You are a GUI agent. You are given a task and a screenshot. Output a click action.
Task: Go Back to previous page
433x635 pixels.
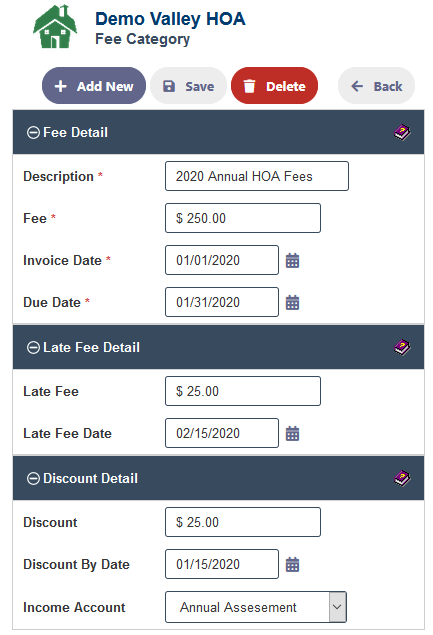376,86
